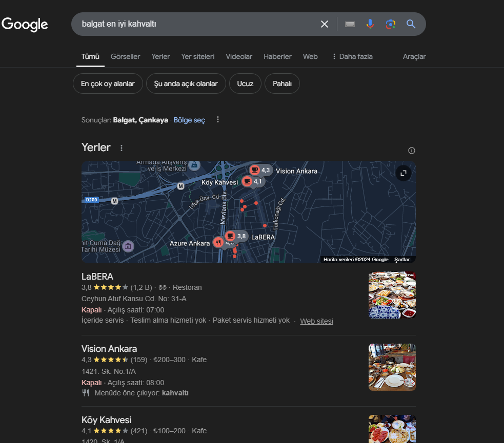Click LaBERA address Ceyhun Atuf Kansu Cd.
Viewport: 504px width, 443px height.
pos(134,299)
